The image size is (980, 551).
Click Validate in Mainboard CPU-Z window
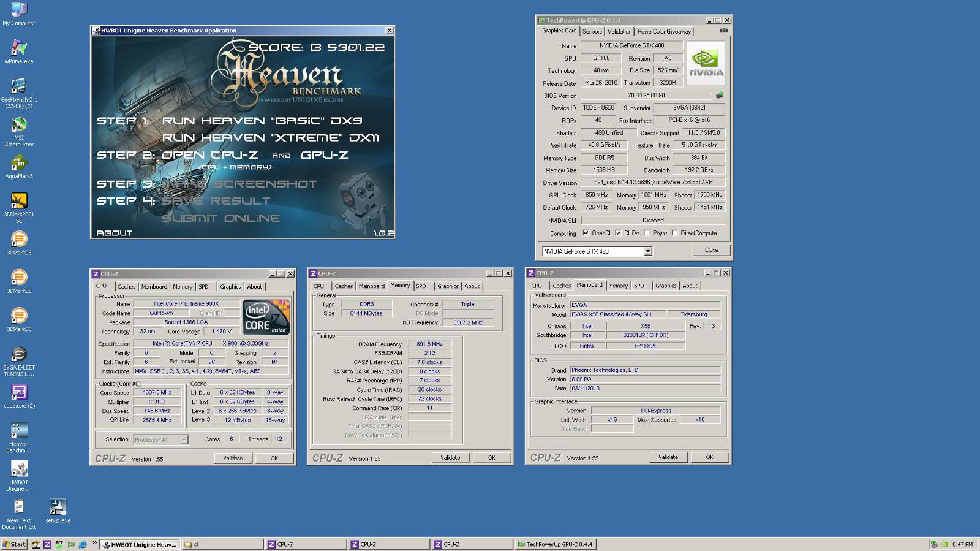click(x=668, y=457)
